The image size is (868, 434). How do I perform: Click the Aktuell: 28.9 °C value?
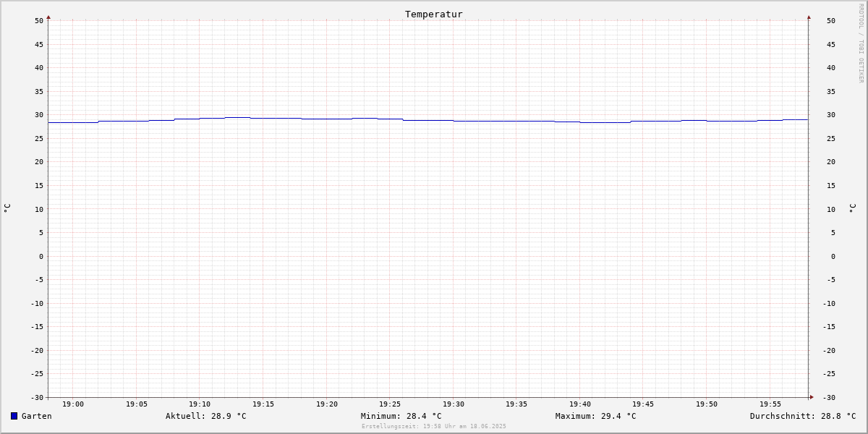pos(206,416)
